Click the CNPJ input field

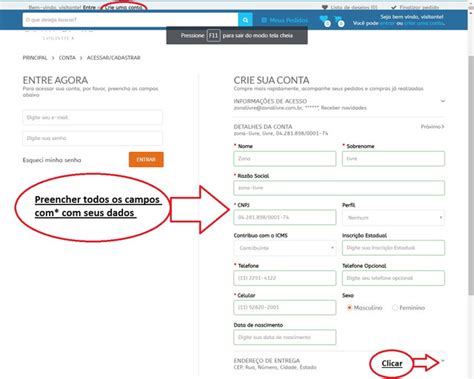click(285, 217)
